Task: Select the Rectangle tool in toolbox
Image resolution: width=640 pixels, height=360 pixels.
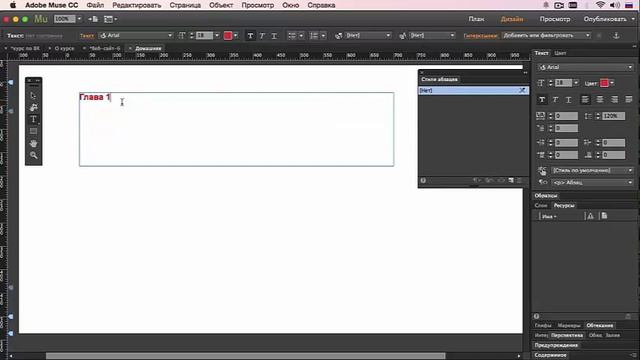Action: coord(33,131)
